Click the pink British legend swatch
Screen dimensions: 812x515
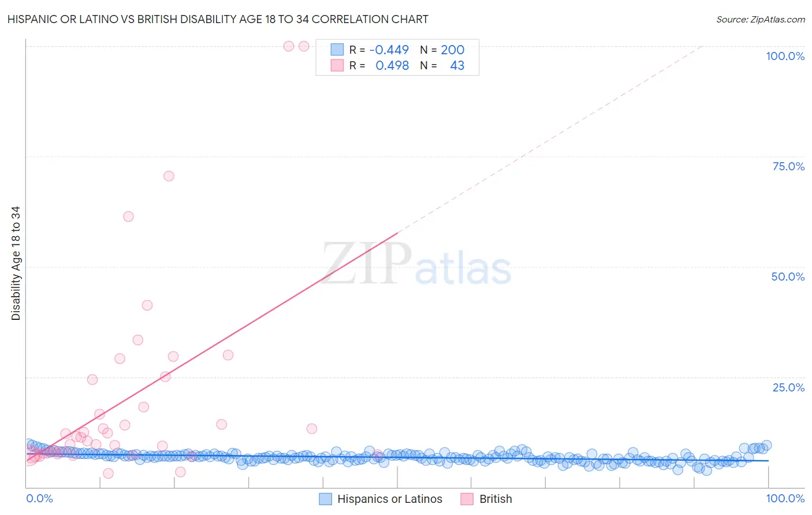pyautogui.click(x=467, y=499)
